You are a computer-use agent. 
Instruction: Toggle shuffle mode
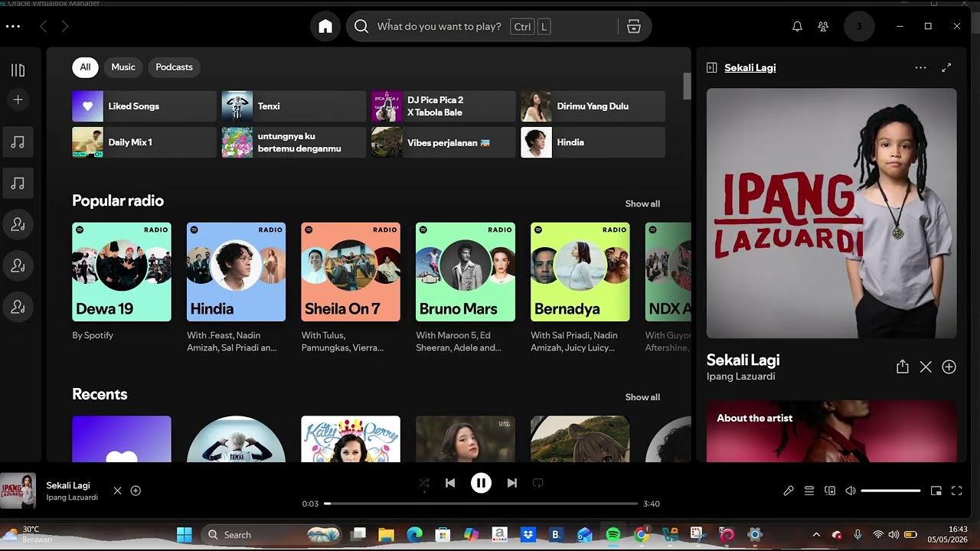pyautogui.click(x=424, y=483)
